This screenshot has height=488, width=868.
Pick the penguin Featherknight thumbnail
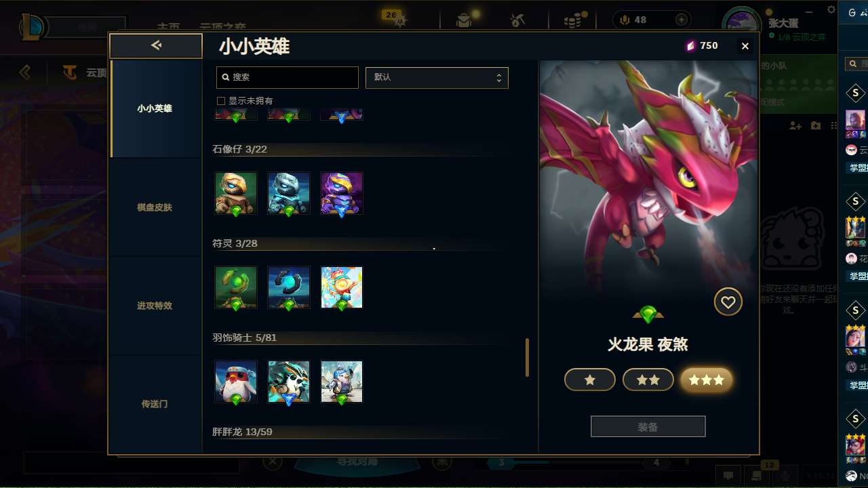236,382
